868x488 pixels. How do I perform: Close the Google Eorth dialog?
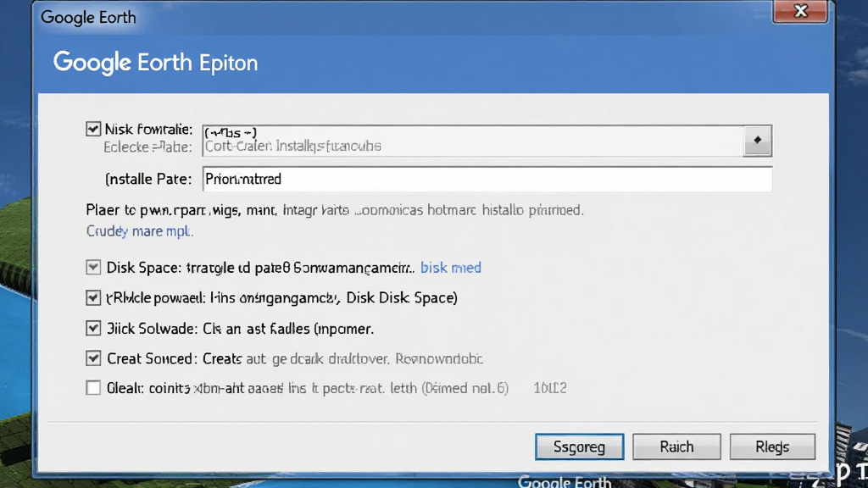(x=800, y=11)
